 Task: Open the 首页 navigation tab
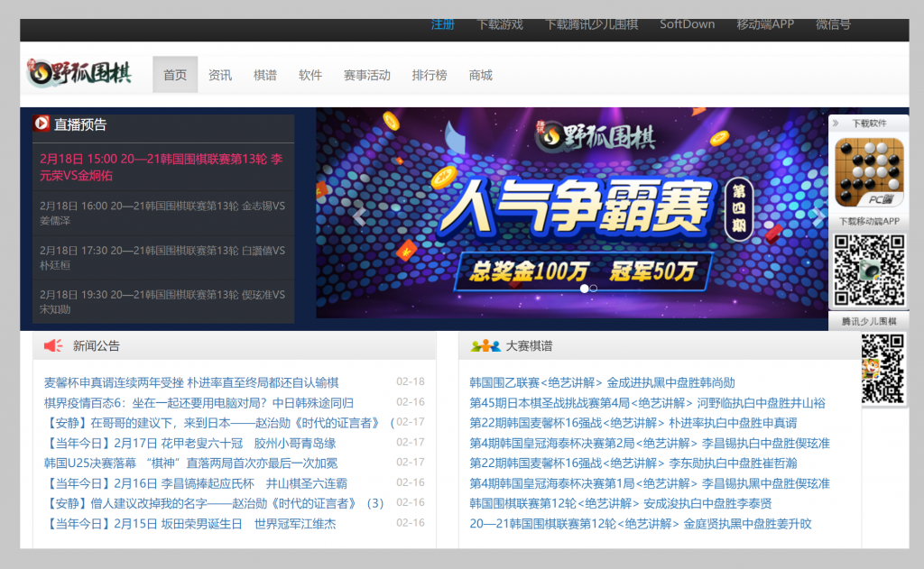tap(175, 75)
